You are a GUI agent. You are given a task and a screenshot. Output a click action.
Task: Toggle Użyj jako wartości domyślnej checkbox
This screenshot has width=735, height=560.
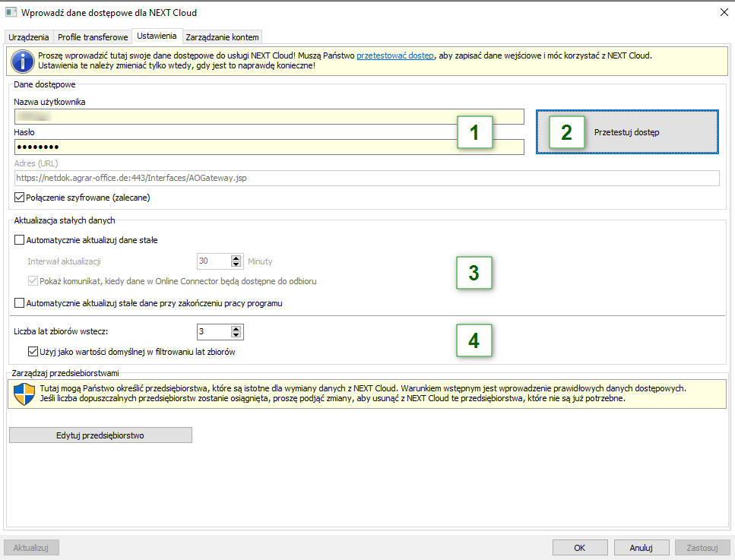pos(33,352)
